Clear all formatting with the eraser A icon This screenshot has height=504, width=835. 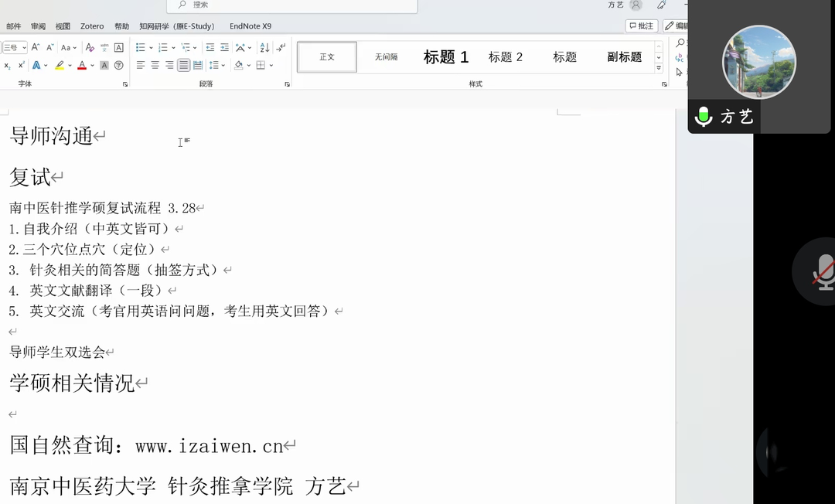coord(90,47)
